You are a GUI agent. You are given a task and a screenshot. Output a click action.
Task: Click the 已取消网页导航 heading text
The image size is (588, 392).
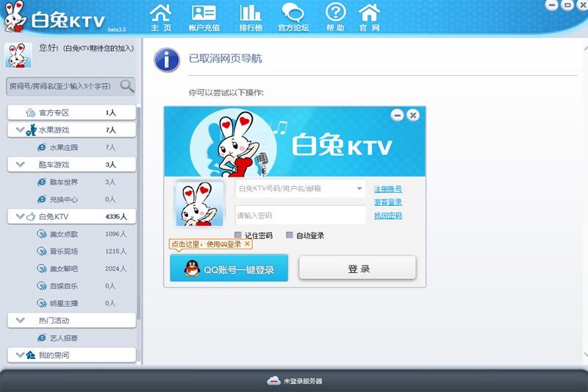(x=226, y=59)
